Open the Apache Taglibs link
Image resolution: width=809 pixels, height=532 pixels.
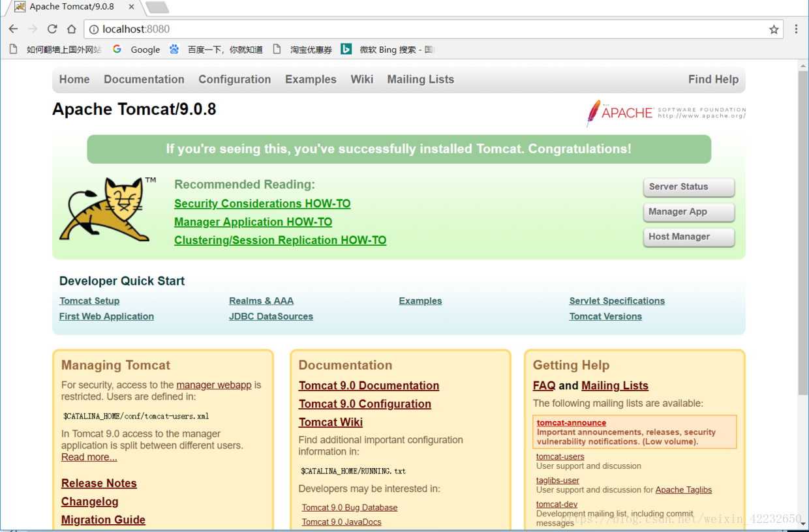click(684, 490)
